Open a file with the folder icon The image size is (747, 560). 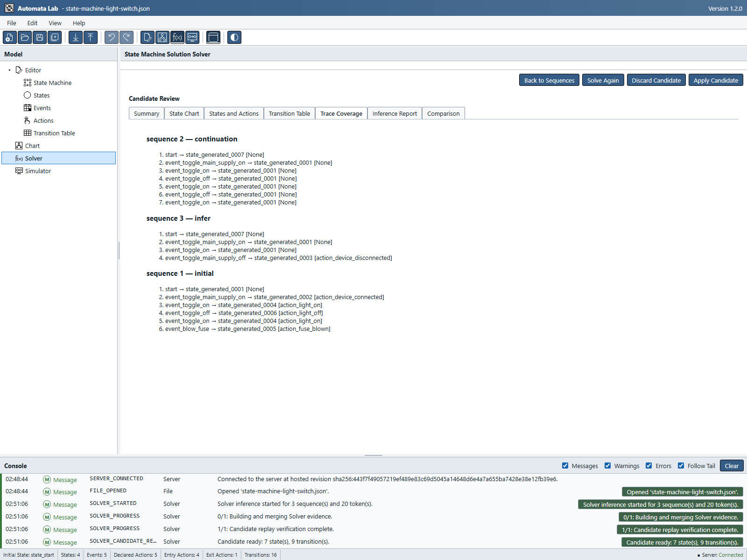[25, 37]
